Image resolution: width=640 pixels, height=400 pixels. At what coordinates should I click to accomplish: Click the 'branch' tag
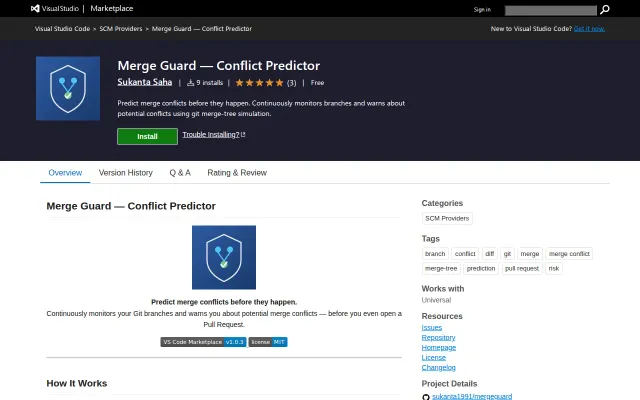[435, 254]
